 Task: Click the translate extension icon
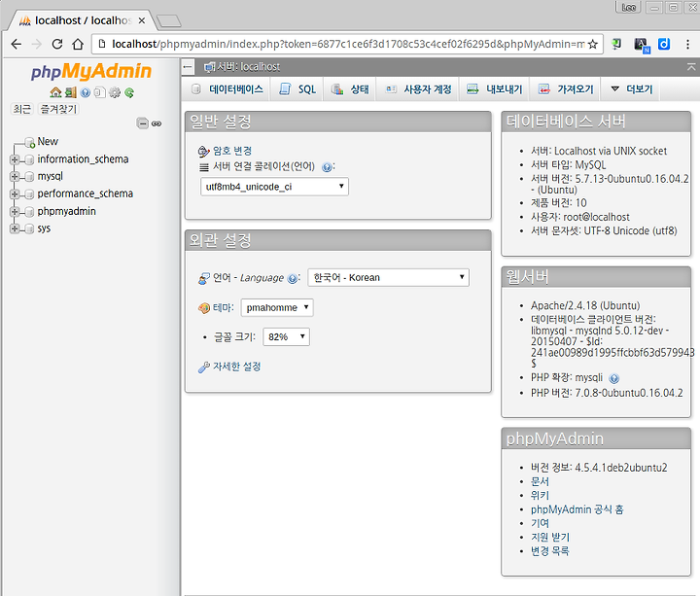click(x=642, y=45)
